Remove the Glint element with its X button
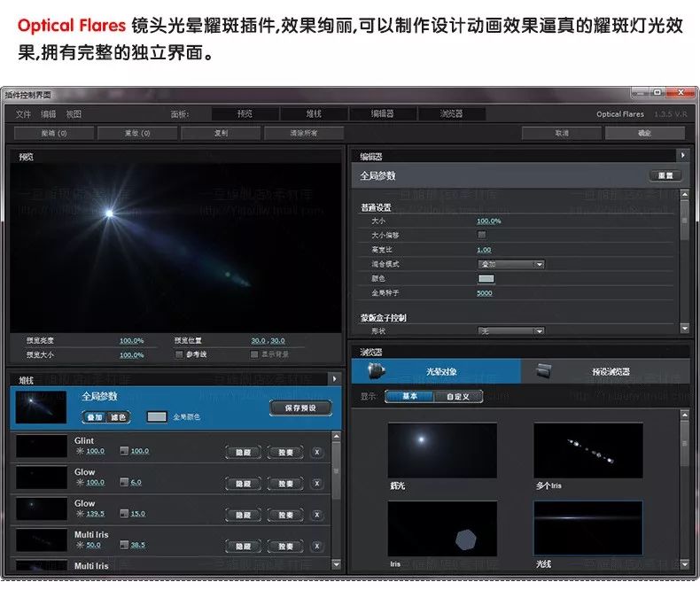Viewport: 700px width, 590px height. (317, 452)
